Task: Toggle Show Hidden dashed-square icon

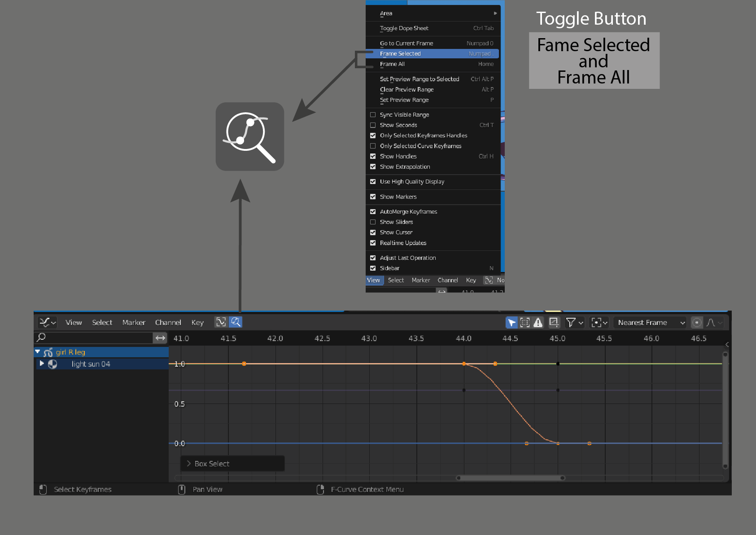Action: pos(525,322)
